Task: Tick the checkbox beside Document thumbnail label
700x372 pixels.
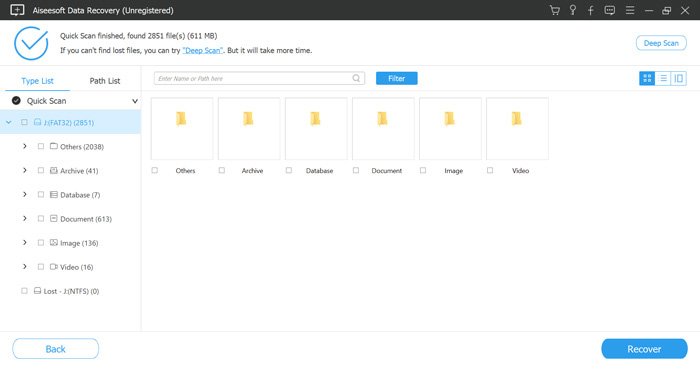Action: tap(356, 170)
